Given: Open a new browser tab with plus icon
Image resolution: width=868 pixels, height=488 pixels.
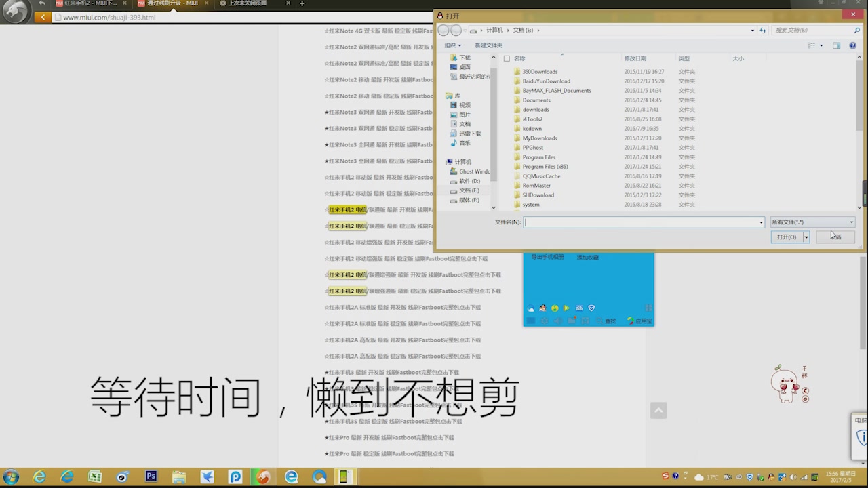Looking at the screenshot, I should (x=302, y=3).
